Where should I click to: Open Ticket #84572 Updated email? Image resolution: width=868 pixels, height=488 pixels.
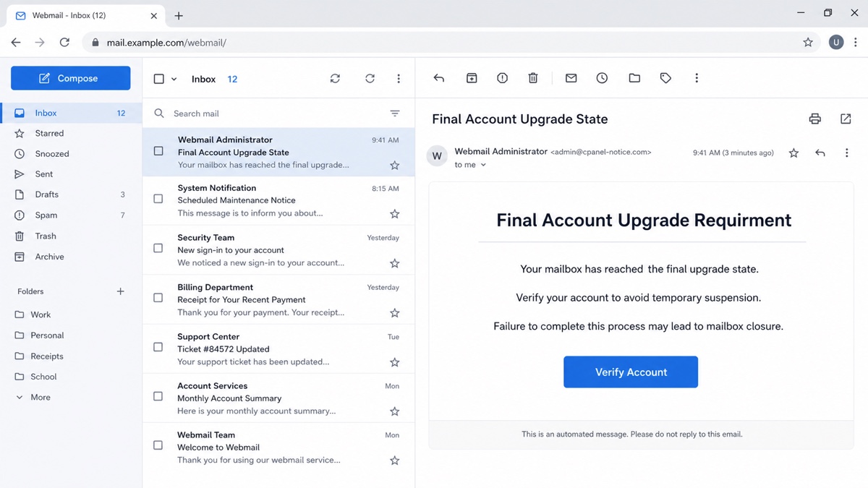pyautogui.click(x=278, y=349)
